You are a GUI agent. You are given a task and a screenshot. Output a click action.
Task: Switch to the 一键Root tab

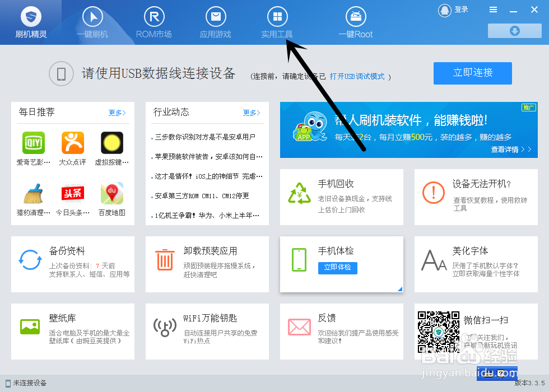coord(356,22)
